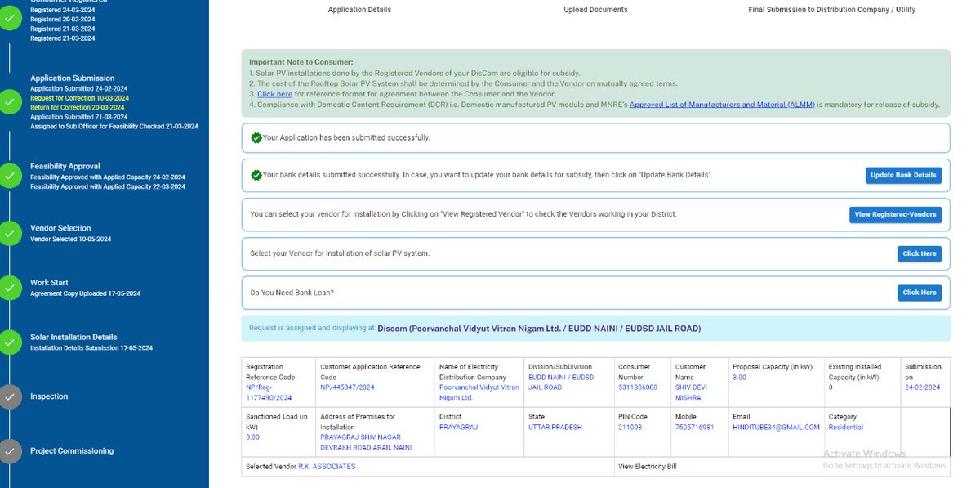Click 'Request for Correction 10-03-2024' entry
This screenshot has width=980, height=488.
79,98
